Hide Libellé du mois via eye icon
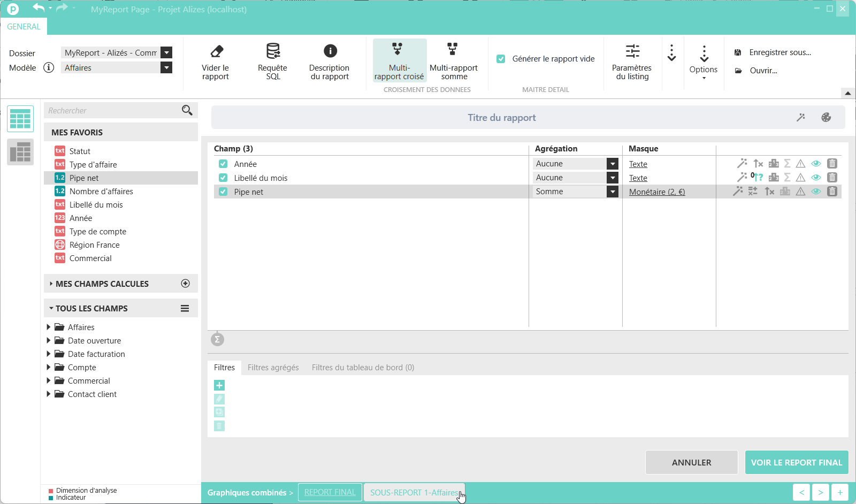The height and width of the screenshot is (504, 856). (816, 178)
